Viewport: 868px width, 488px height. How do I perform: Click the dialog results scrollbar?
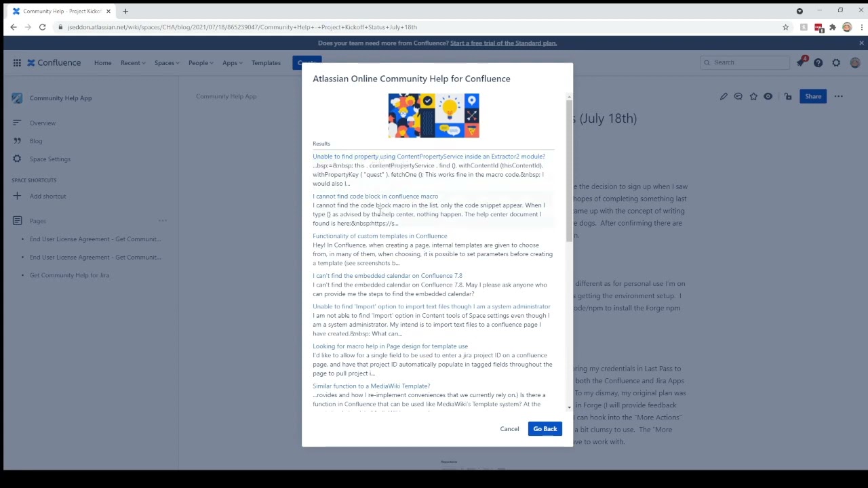pos(569,169)
